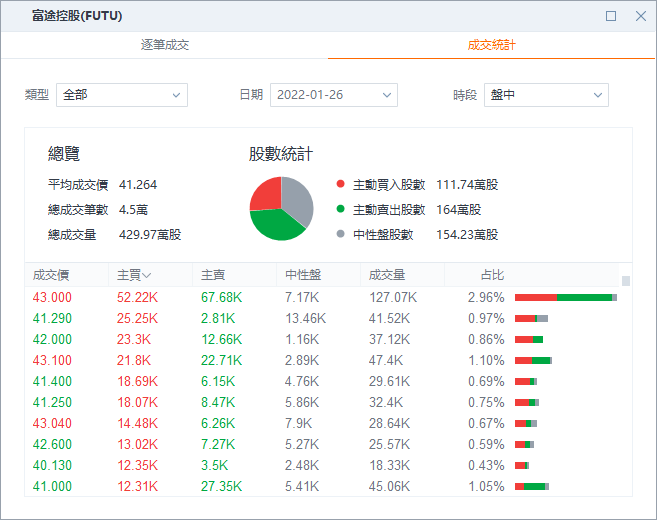
Task: Click the 中性盤 column header
Action: point(303,275)
